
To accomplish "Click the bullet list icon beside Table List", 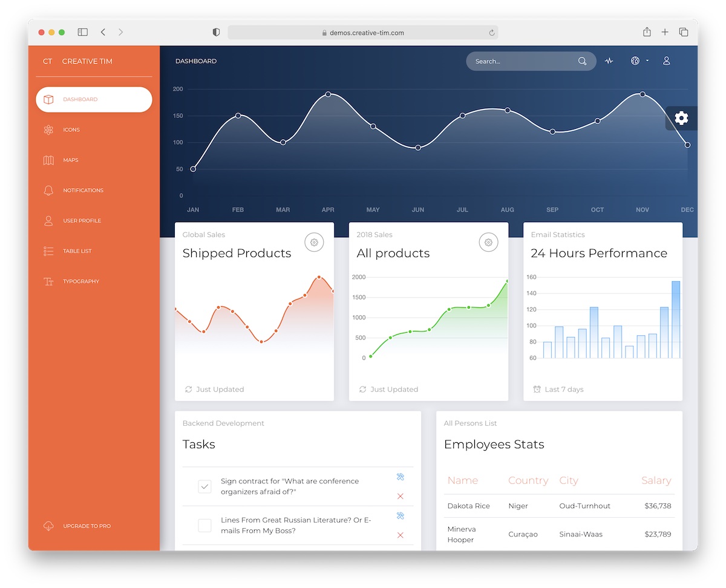I will pyautogui.click(x=49, y=250).
